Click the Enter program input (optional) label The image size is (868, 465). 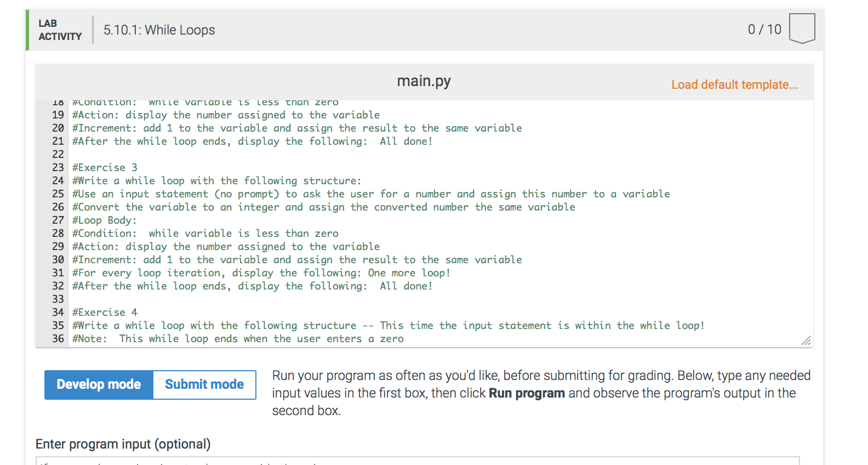coord(123,444)
